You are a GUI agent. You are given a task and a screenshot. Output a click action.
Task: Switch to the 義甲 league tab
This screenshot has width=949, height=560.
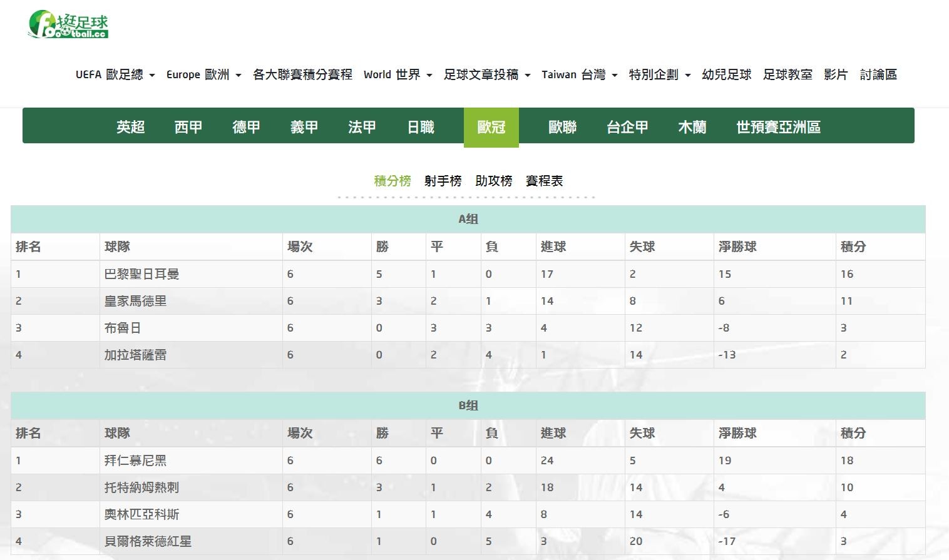tap(304, 127)
